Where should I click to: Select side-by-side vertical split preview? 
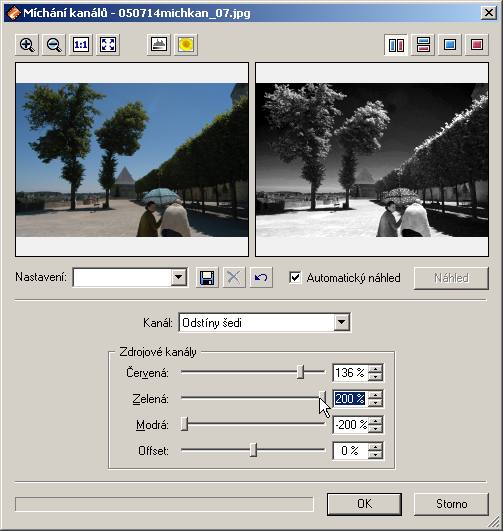coord(396,45)
